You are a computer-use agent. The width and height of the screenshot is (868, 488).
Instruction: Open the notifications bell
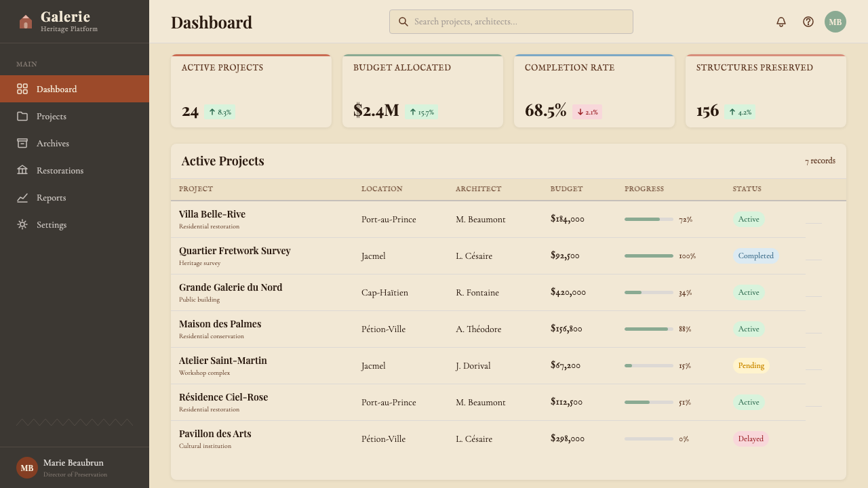pos(781,22)
